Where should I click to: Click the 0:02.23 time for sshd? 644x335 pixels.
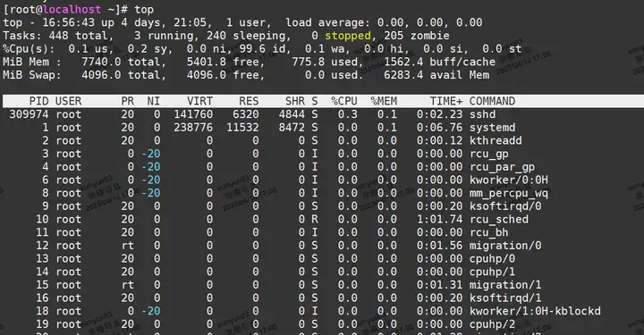[x=440, y=114]
